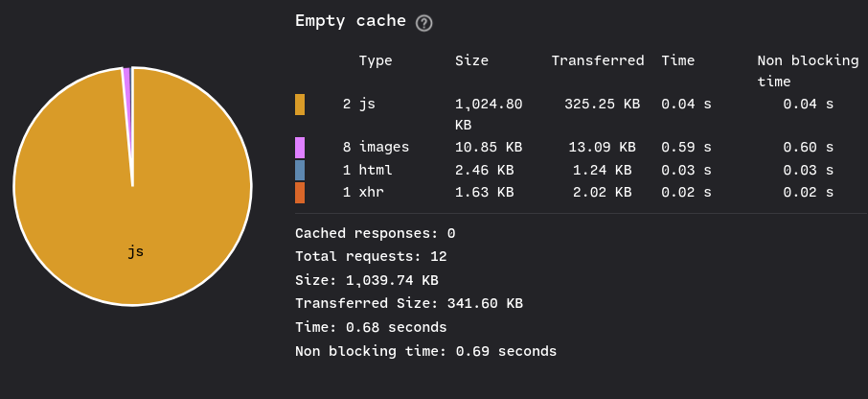Screen dimensions: 868x399
Task: Select the xhr orange-red color swatch
Action: [x=300, y=192]
